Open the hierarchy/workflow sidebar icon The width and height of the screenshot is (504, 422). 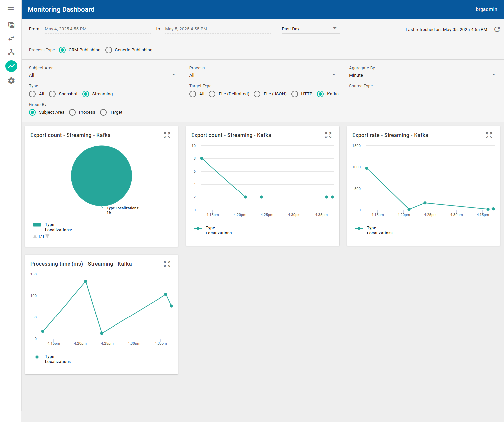tap(11, 52)
